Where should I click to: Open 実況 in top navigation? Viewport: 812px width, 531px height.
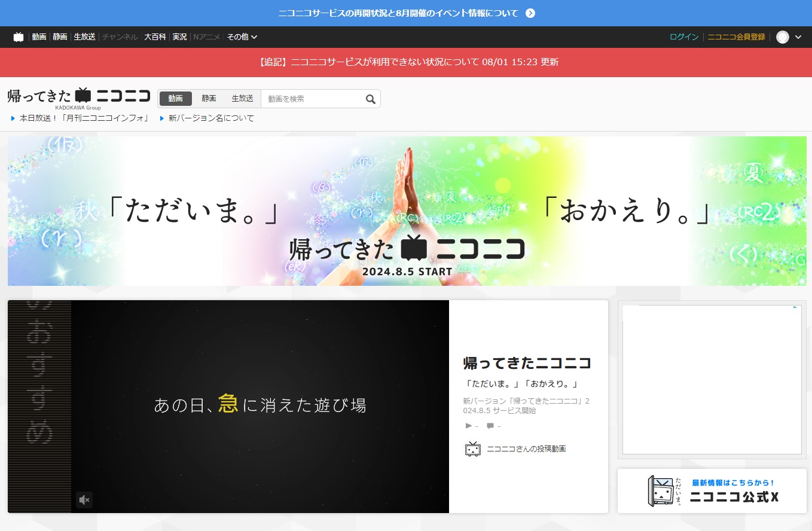pos(179,37)
